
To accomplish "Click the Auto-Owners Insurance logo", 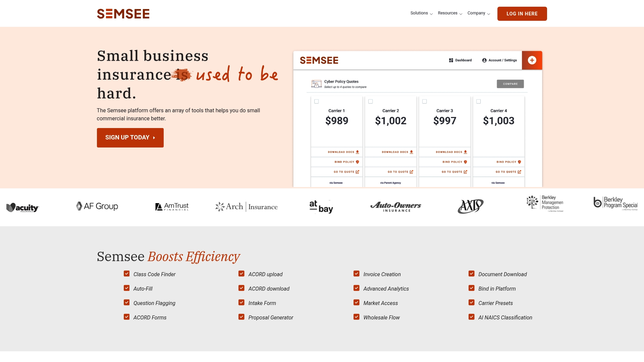I will pos(396,206).
